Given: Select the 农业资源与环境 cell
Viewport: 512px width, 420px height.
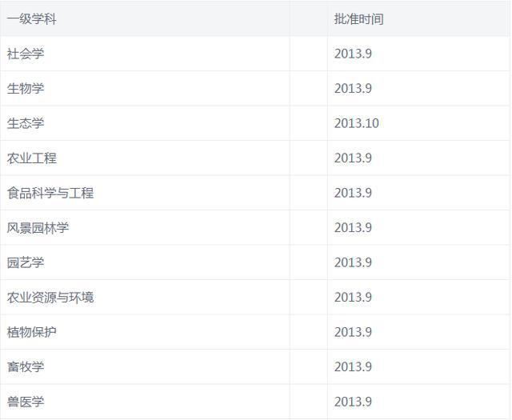Looking at the screenshot, I should (50, 297).
